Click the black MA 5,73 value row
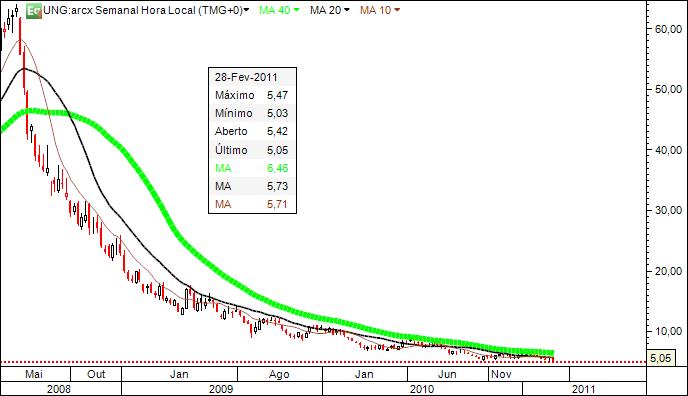The height and width of the screenshot is (396, 688). [x=252, y=186]
